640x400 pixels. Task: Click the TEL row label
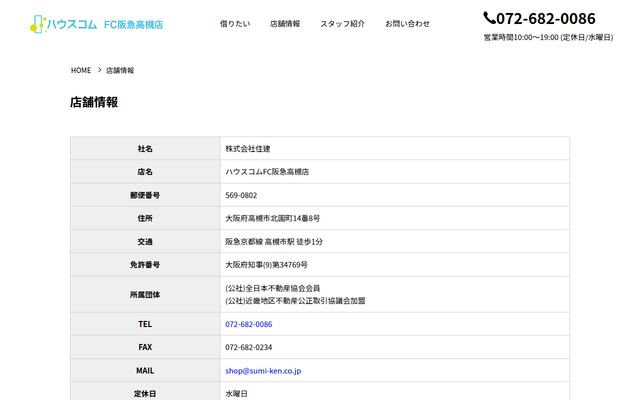point(145,324)
